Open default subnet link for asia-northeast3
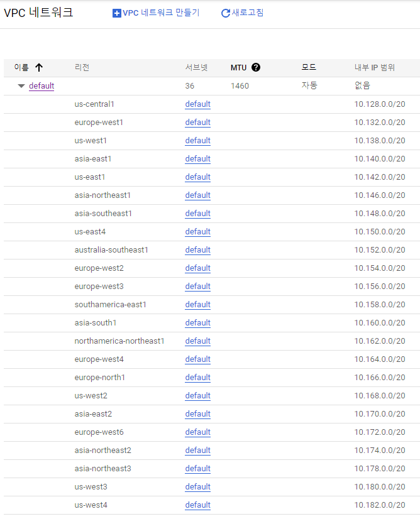This screenshot has width=420, height=519. 198,468
